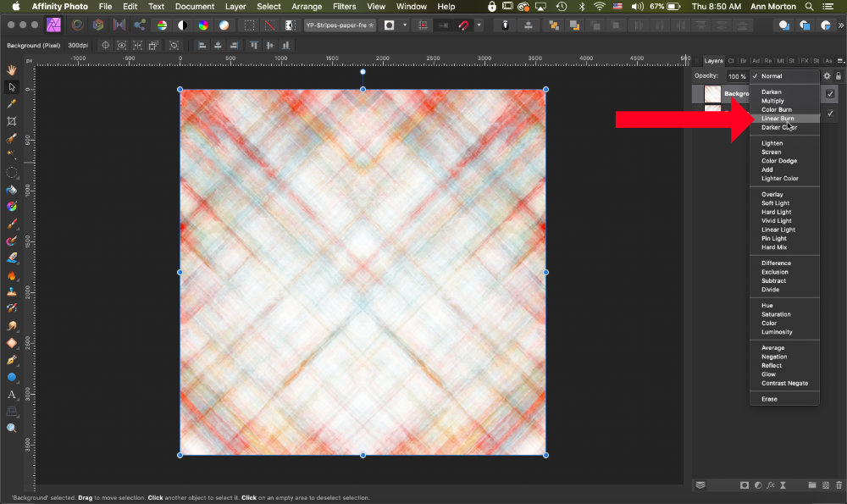Click the Opacity percentage field
Viewport: 847px width, 504px height.
point(737,76)
